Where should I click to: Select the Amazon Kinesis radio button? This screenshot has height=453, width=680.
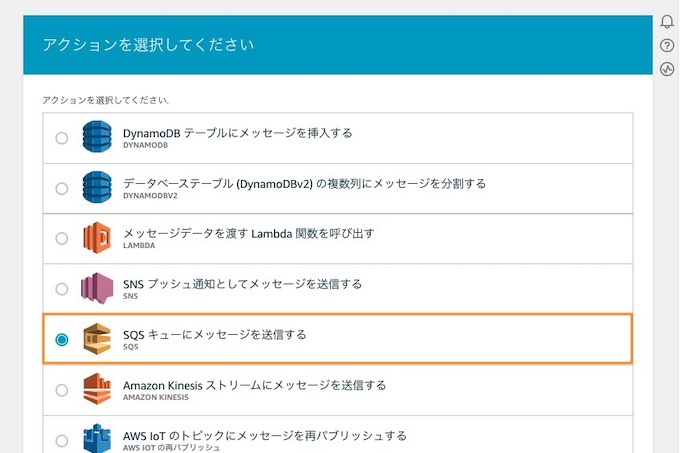62,390
